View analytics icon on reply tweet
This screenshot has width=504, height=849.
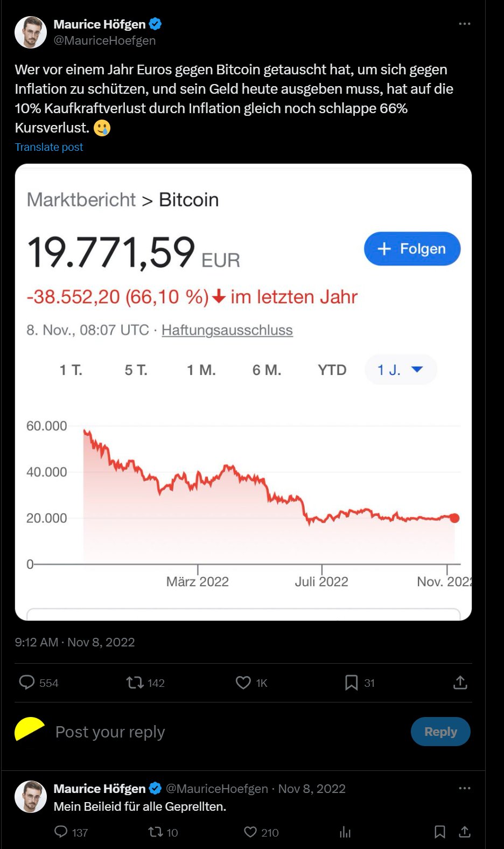[345, 832]
